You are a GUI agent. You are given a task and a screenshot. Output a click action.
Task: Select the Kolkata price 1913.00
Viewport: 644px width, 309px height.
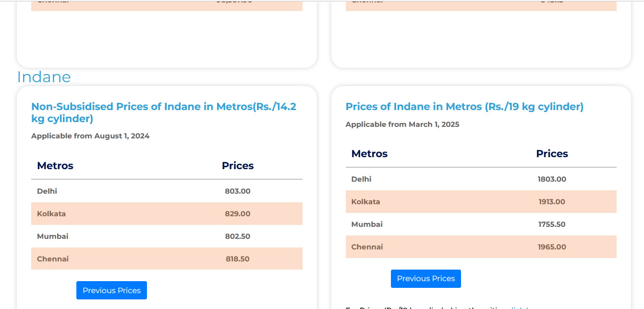pos(552,202)
